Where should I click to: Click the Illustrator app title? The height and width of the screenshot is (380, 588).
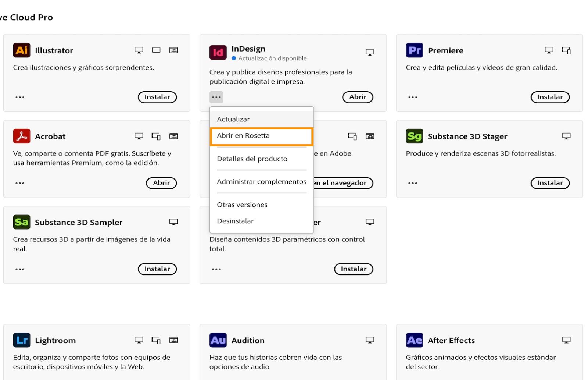click(54, 50)
